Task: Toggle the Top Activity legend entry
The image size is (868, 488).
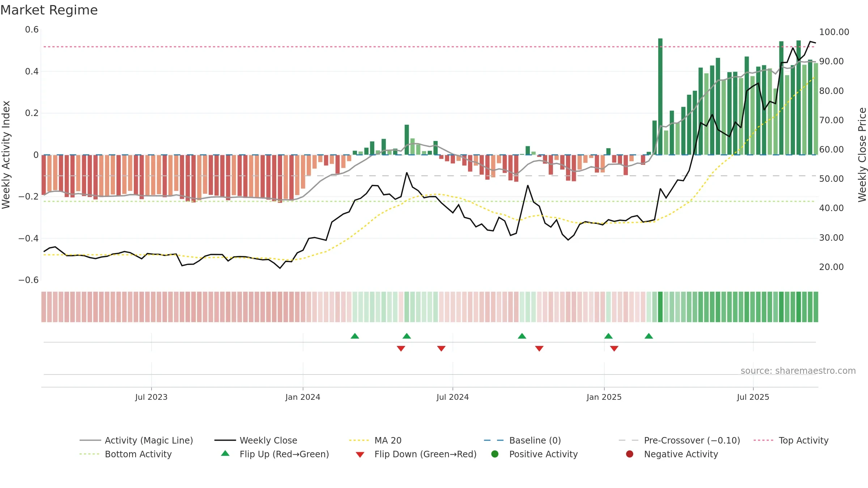Action: [791, 440]
